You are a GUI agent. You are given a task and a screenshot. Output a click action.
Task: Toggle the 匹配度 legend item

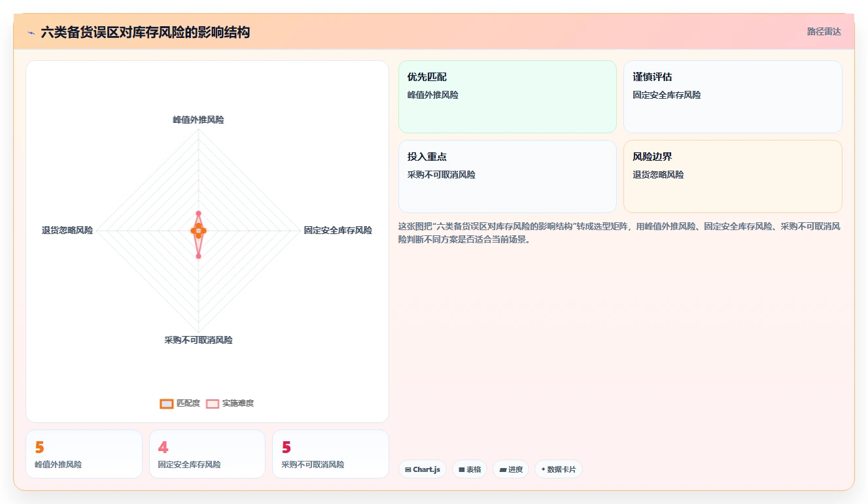(x=180, y=403)
